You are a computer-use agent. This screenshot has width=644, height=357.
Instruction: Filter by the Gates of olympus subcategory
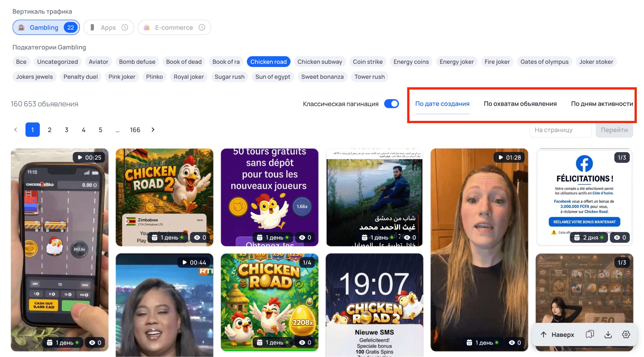click(x=545, y=62)
